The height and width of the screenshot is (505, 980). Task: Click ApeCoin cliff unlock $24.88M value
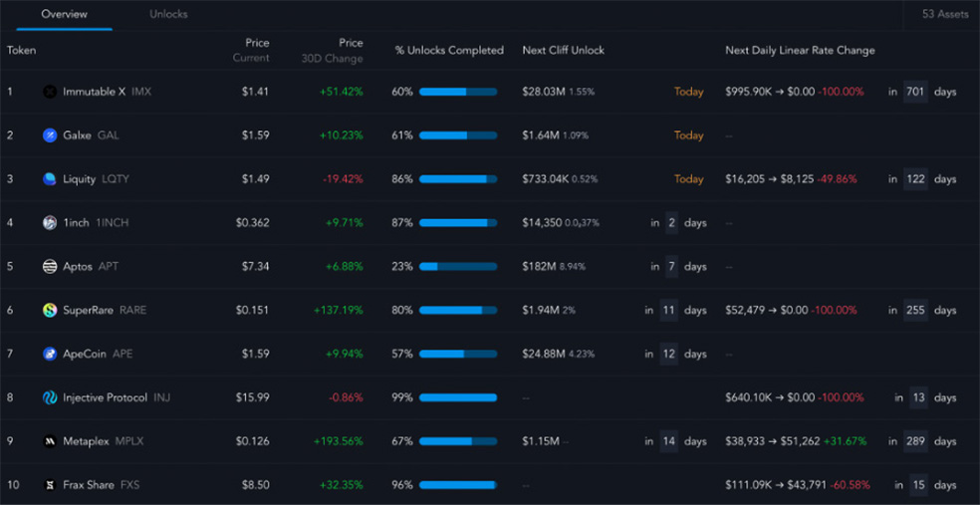click(544, 354)
